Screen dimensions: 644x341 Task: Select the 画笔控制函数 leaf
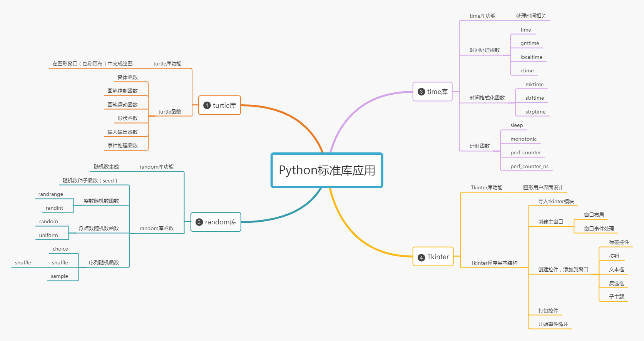122,91
